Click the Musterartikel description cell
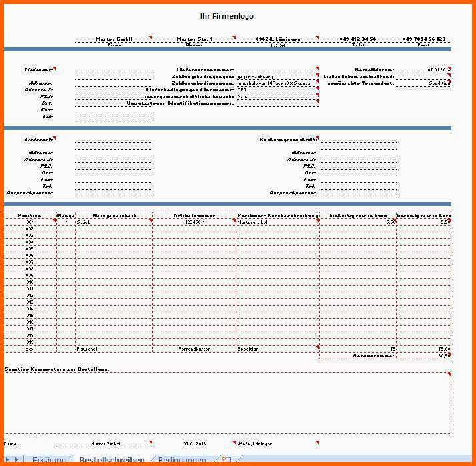The width and height of the screenshot is (476, 466). click(x=277, y=222)
